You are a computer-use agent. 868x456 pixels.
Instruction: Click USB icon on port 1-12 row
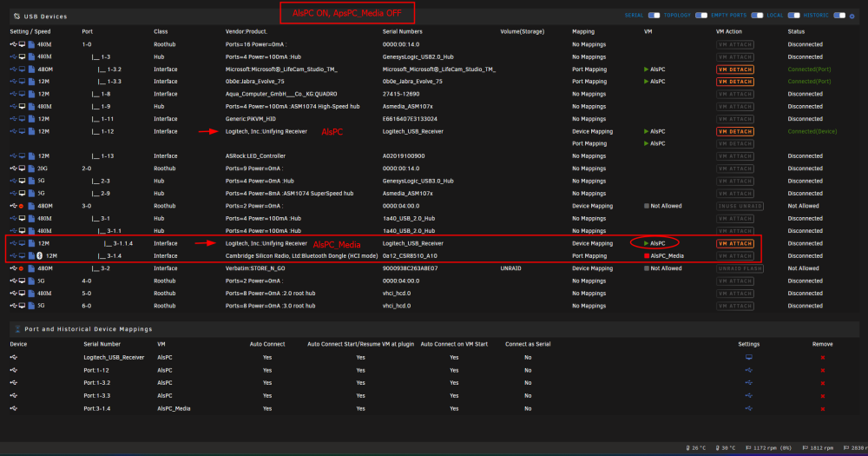tap(13, 131)
